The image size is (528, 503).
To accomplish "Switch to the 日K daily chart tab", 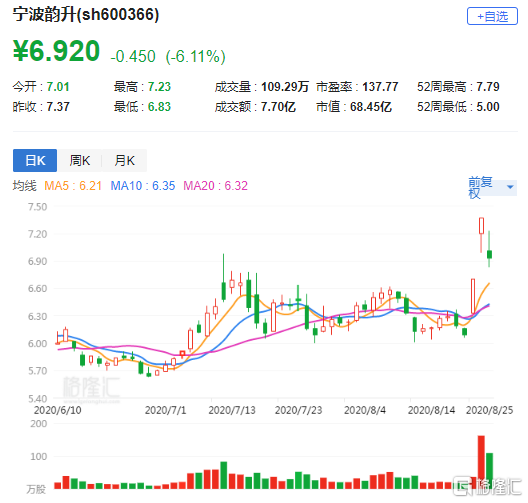I will pyautogui.click(x=35, y=160).
